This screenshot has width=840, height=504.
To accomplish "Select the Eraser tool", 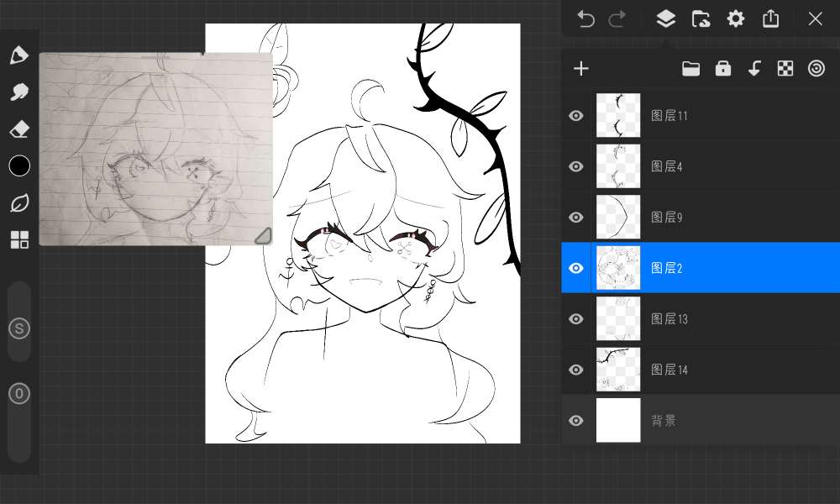I will (18, 129).
